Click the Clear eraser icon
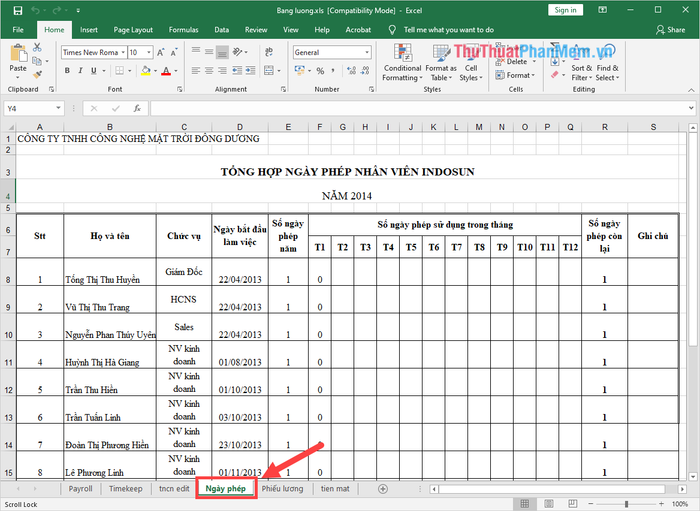 [x=555, y=75]
